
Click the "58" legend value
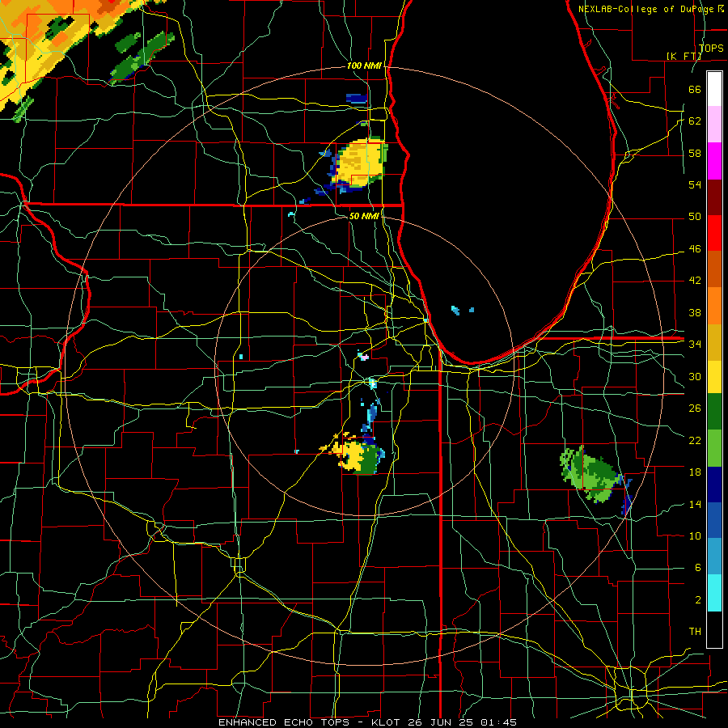click(x=695, y=153)
